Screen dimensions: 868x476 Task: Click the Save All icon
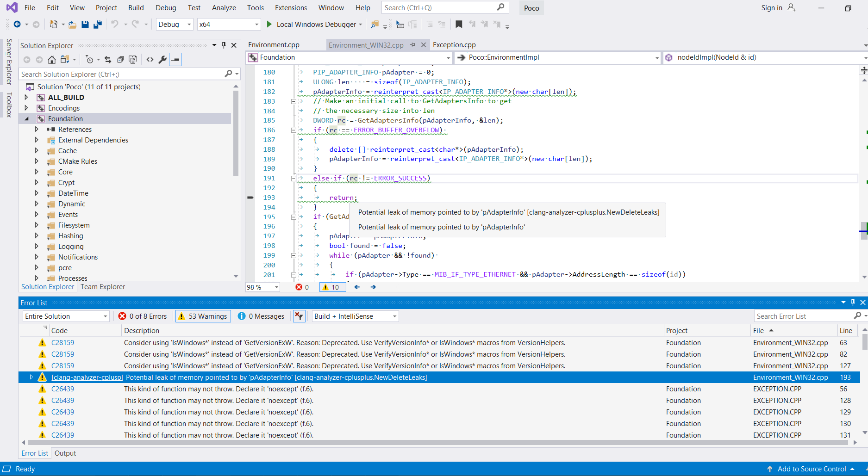click(98, 25)
